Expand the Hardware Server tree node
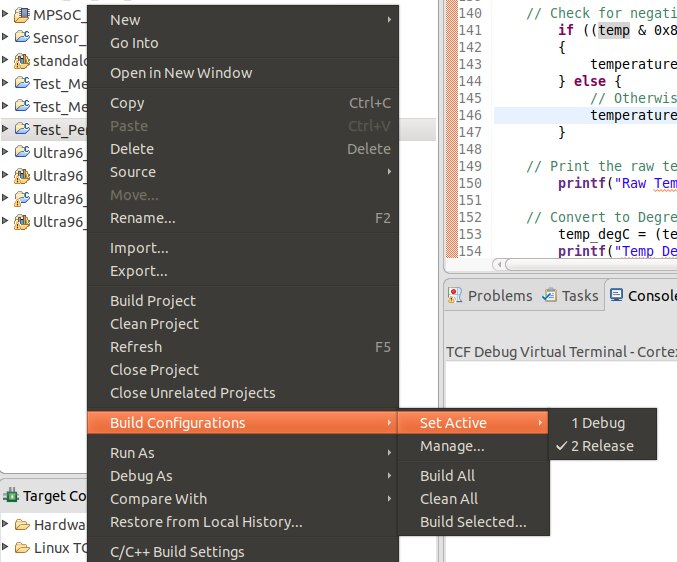This screenshot has width=677, height=562. (x=5, y=524)
